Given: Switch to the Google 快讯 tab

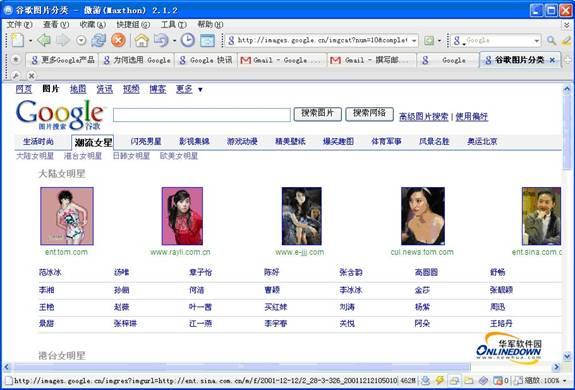Looking at the screenshot, I should pyautogui.click(x=206, y=60).
